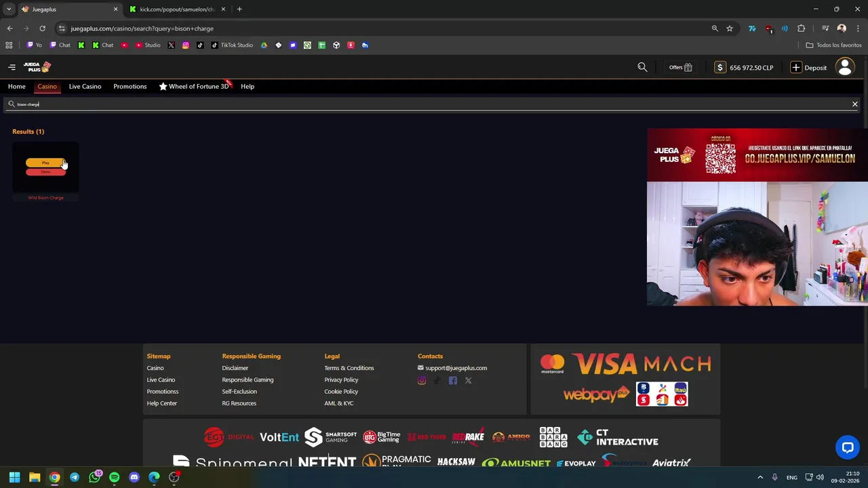The width and height of the screenshot is (868, 488).
Task: Open the 7TV extension icon
Action: click(x=752, y=28)
